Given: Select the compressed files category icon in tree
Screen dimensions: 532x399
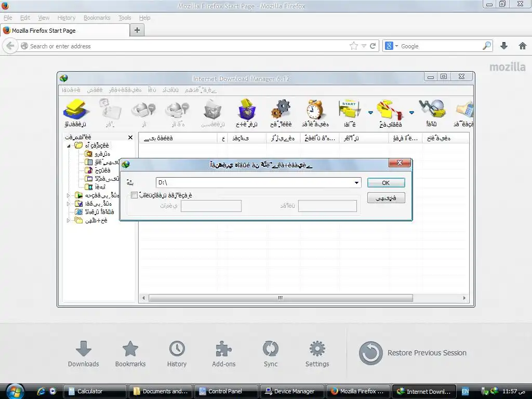Looking at the screenshot, I should 88,154.
